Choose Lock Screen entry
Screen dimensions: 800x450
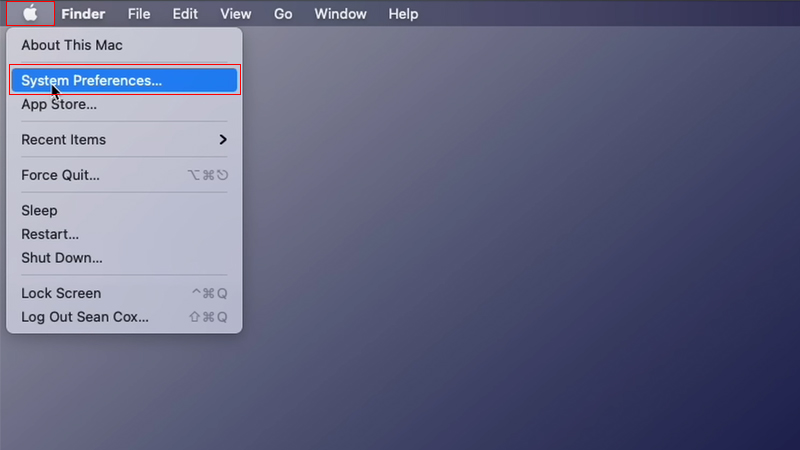(124, 293)
